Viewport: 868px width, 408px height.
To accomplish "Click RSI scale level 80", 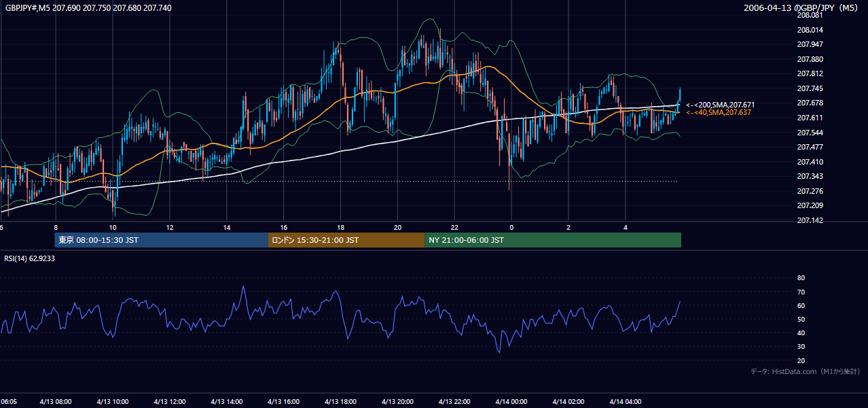I will pos(801,278).
